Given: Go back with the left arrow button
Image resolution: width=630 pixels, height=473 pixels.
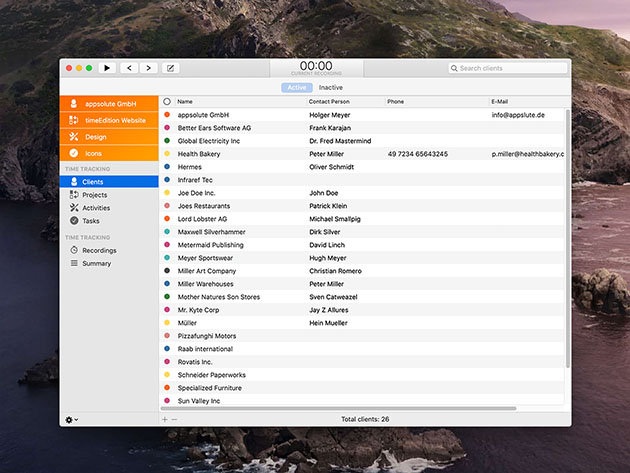Looking at the screenshot, I should 129,68.
